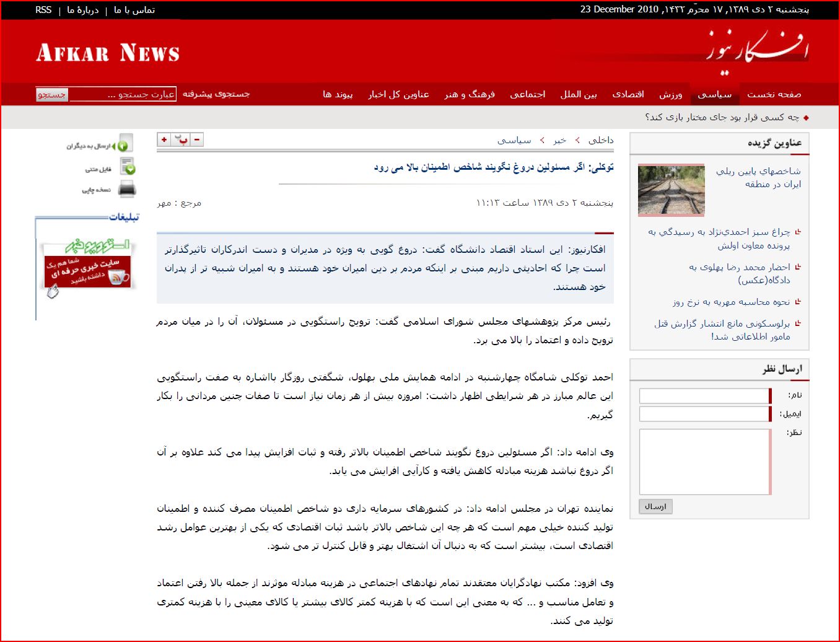The image size is (840, 642).
Task: Click the نام name input field
Action: pos(705,396)
